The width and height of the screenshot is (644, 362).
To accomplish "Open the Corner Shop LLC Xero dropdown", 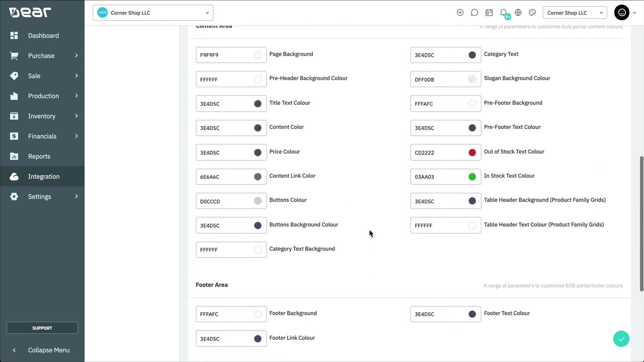I will (x=153, y=13).
